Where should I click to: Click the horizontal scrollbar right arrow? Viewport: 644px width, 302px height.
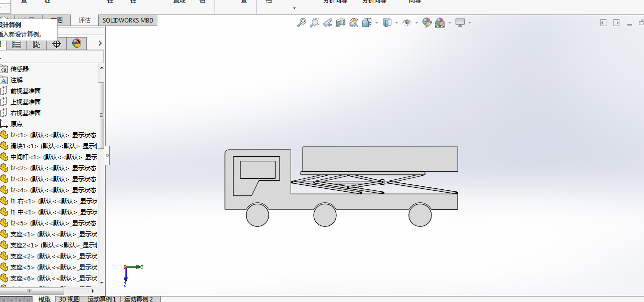[x=93, y=290]
